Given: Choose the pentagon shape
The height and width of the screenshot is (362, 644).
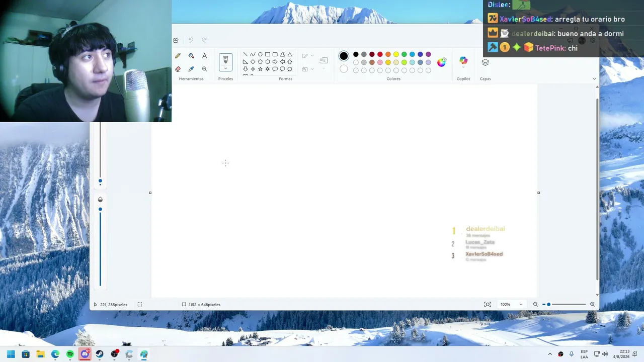Looking at the screenshot, I should (x=260, y=62).
